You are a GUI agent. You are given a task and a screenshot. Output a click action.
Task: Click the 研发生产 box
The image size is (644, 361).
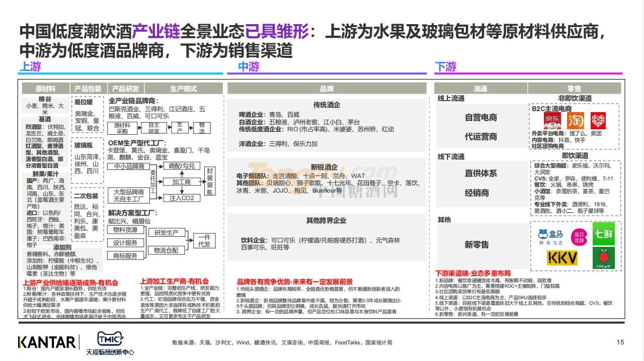click(x=167, y=233)
